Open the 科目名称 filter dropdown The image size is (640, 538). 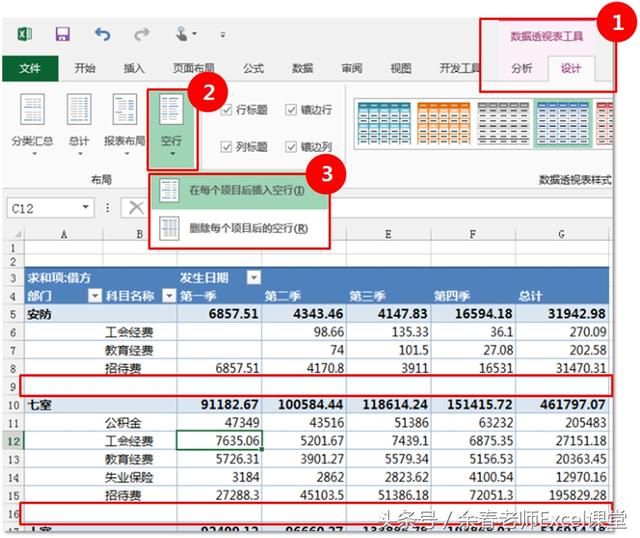coord(169,296)
